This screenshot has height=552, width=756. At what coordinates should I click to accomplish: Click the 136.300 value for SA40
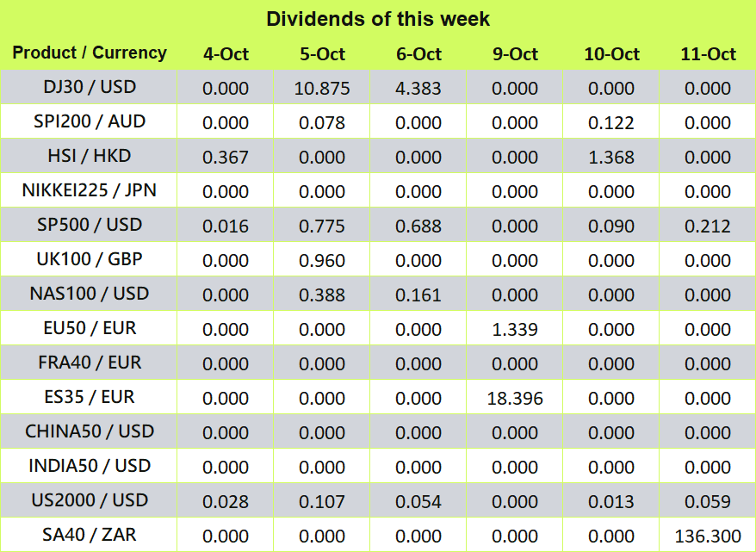click(708, 536)
